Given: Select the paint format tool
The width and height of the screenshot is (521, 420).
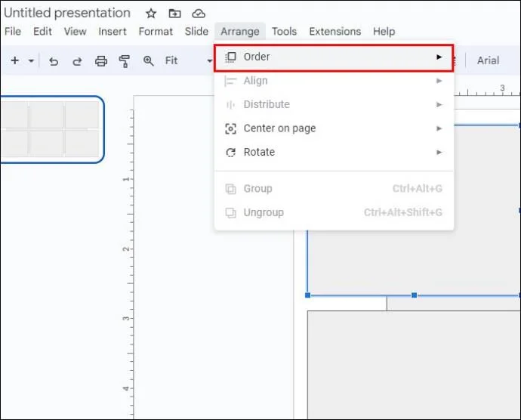Looking at the screenshot, I should [125, 61].
